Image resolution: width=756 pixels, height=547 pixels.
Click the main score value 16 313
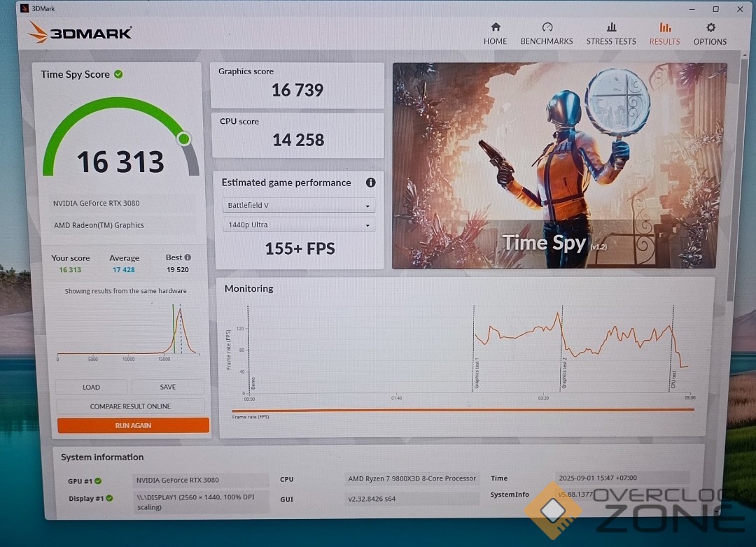click(120, 162)
